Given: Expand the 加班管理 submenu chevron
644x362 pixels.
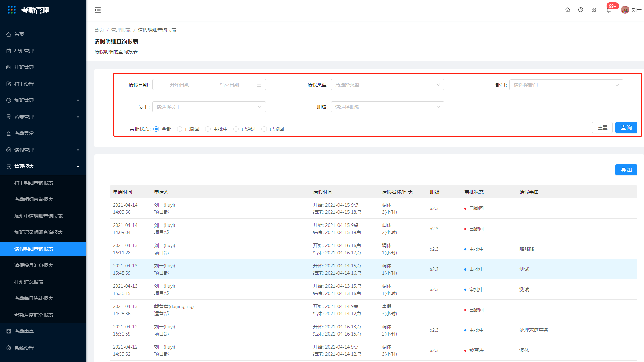Looking at the screenshot, I should pos(78,100).
